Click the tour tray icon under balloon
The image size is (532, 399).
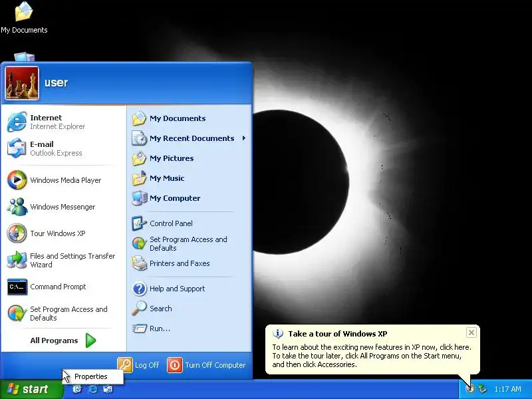[x=470, y=389]
